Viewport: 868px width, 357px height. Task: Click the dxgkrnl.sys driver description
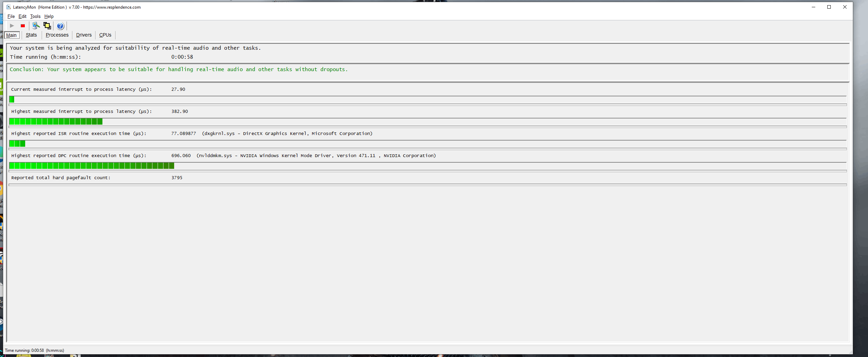pyautogui.click(x=287, y=133)
